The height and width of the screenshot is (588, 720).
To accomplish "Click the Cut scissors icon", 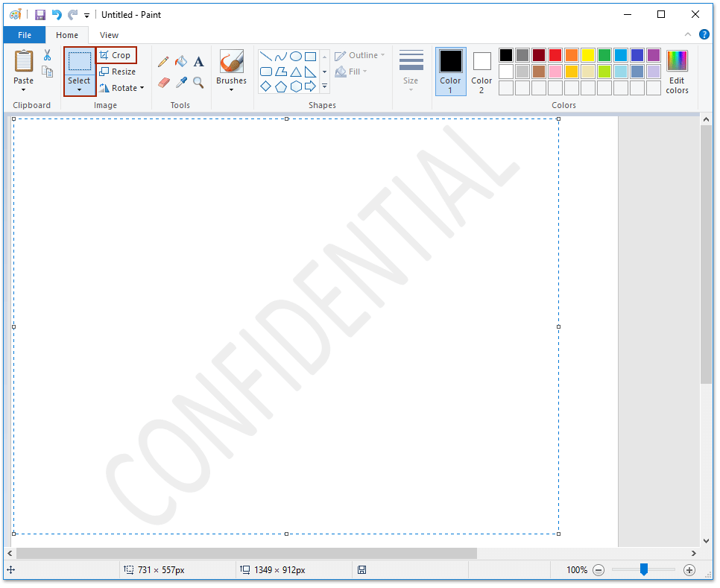I will click(x=47, y=55).
